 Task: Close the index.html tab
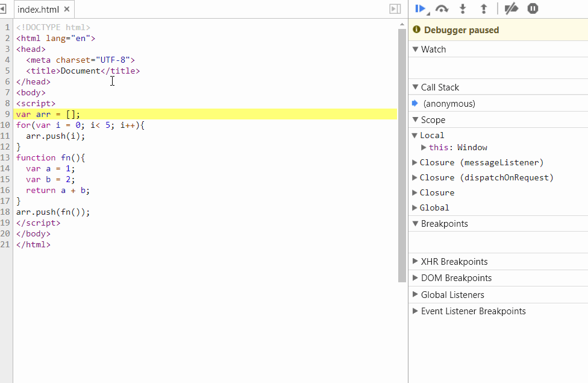click(67, 9)
